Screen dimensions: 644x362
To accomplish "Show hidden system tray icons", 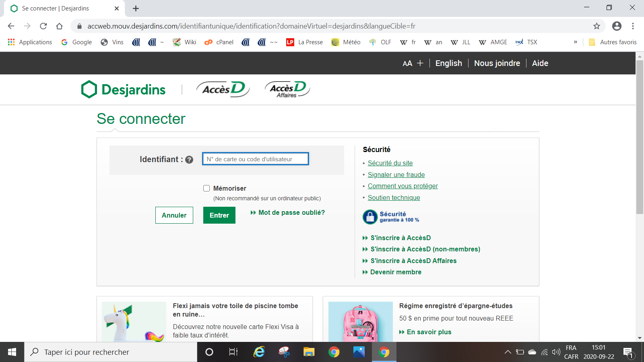I will (508, 352).
